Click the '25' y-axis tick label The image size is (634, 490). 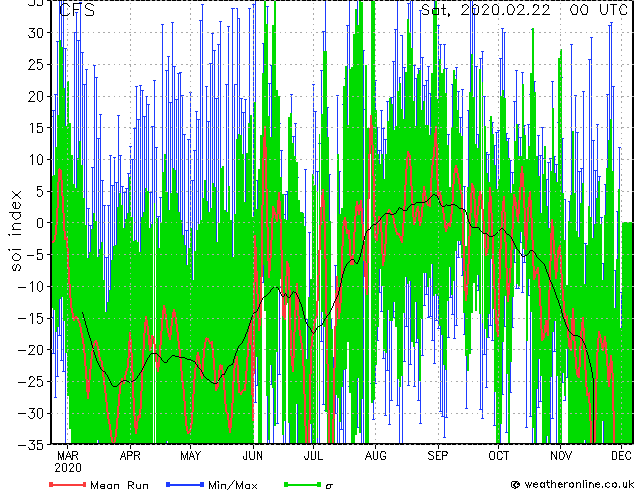36,64
